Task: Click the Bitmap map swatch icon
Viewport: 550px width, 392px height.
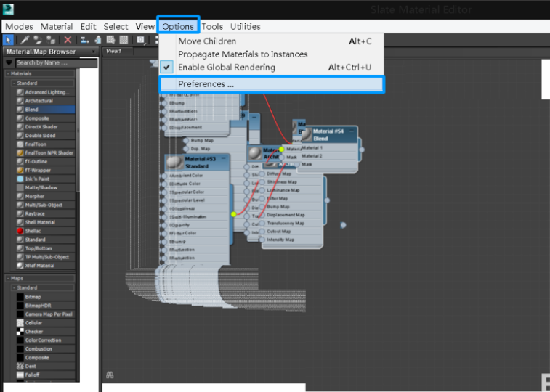Action: (20, 297)
